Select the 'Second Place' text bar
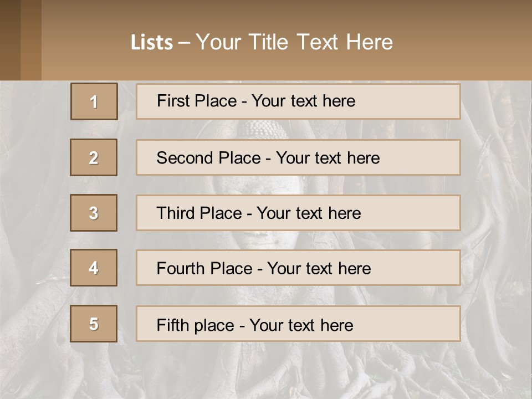 click(x=298, y=157)
